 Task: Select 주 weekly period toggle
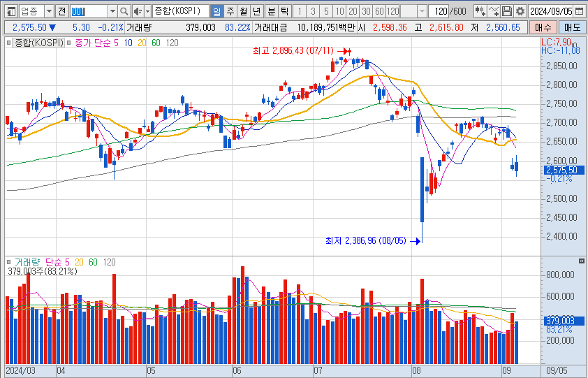click(x=230, y=12)
